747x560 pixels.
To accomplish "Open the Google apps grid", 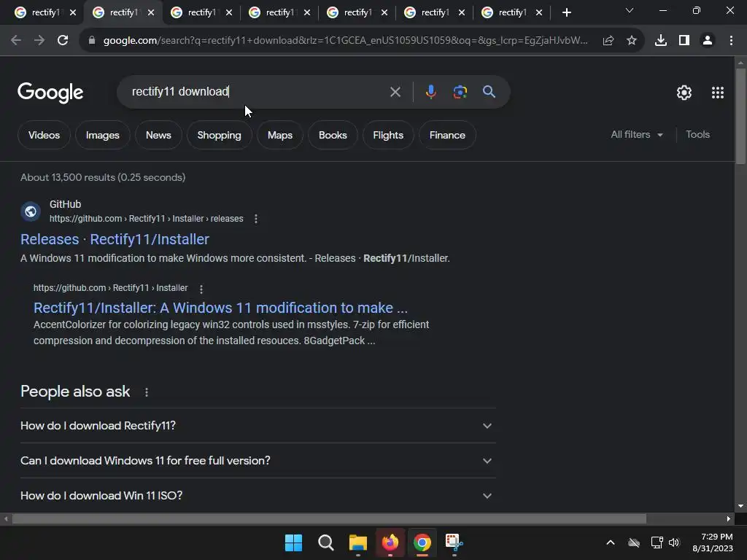I will [718, 93].
